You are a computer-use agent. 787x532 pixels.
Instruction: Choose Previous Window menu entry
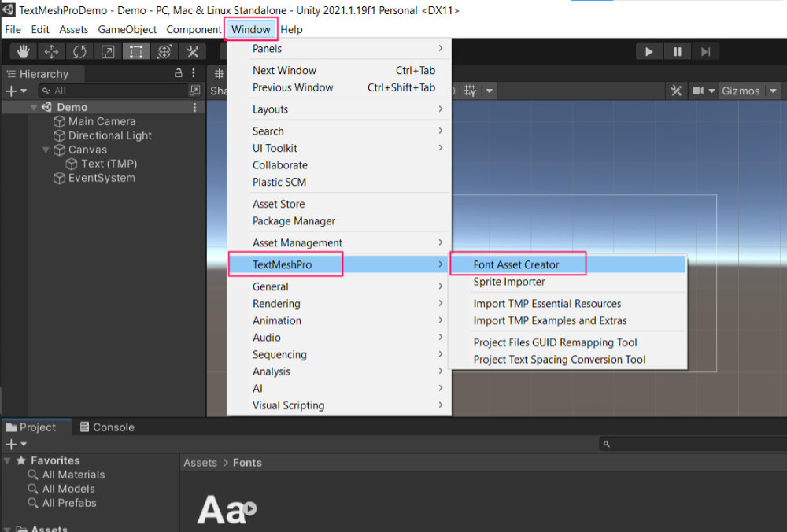coord(339,88)
